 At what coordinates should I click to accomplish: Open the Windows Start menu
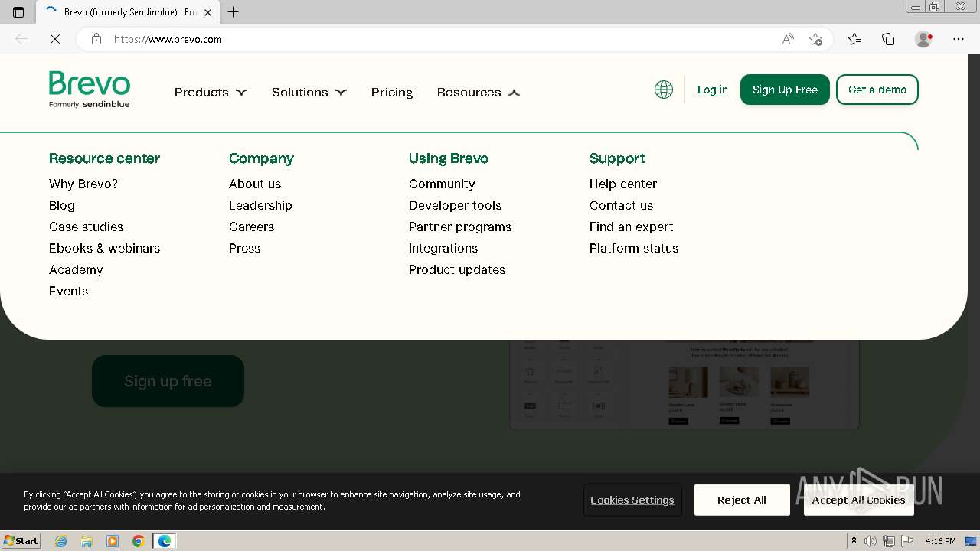tap(21, 541)
